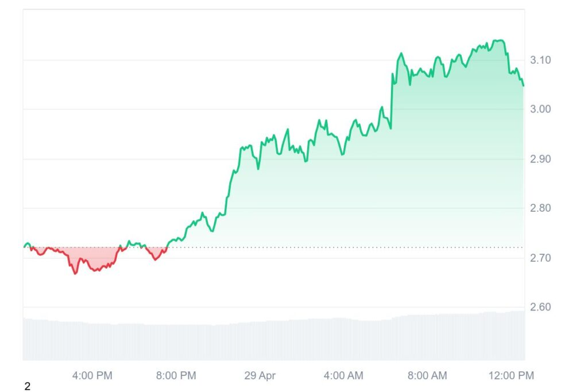This screenshot has width=588, height=392.
Task: Click the lowest point of the red line
Action: coord(75,273)
